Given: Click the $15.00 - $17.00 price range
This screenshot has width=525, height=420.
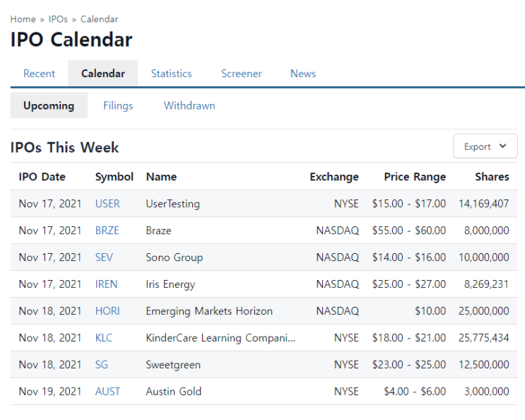Looking at the screenshot, I should pos(409,204).
